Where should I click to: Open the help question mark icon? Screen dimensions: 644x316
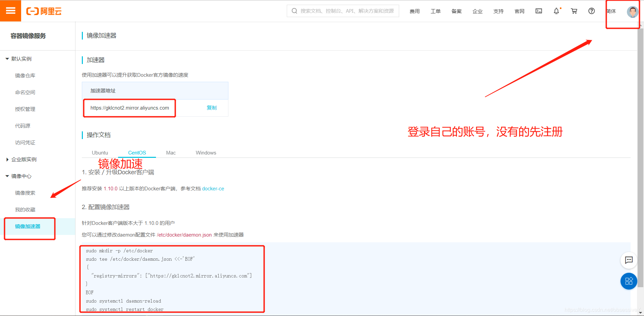pyautogui.click(x=592, y=11)
